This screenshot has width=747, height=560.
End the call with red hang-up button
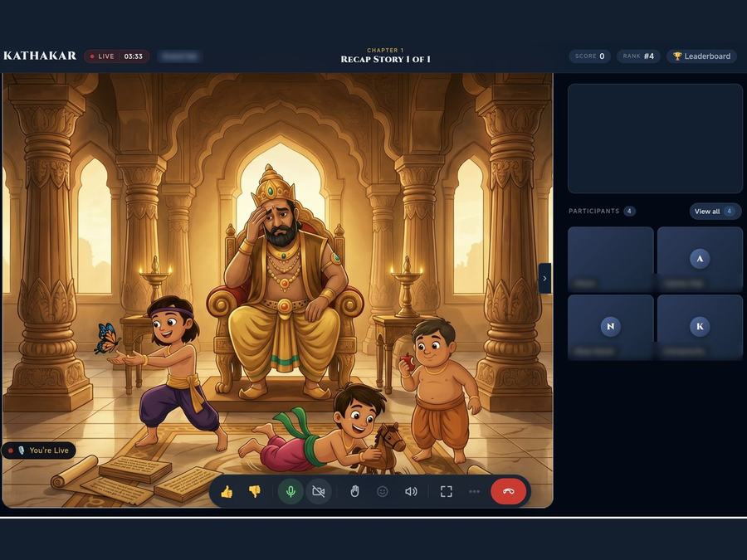click(x=508, y=491)
